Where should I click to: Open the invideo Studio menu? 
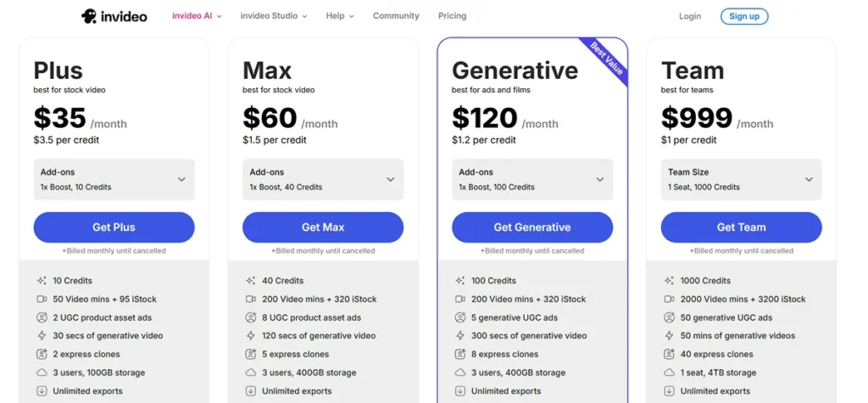coord(273,16)
